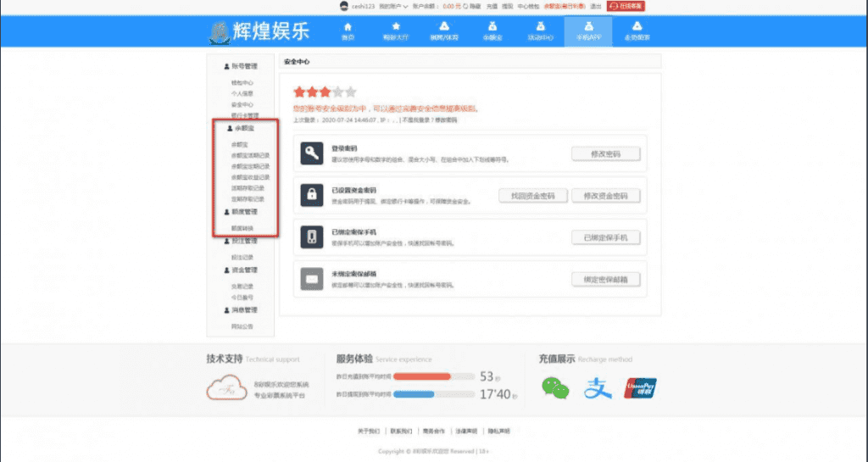Click the refresh icon next to balance 0.00 元
Screen dimensions: 868x462
coord(465,6)
